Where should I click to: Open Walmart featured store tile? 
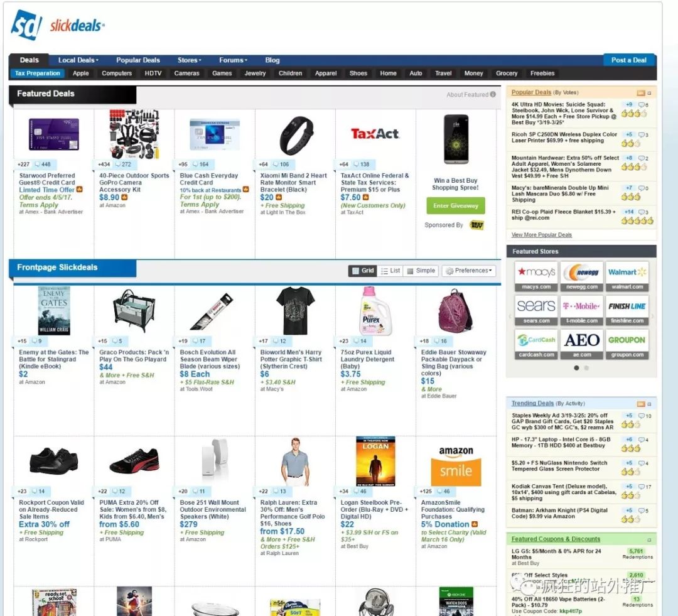[x=627, y=276]
